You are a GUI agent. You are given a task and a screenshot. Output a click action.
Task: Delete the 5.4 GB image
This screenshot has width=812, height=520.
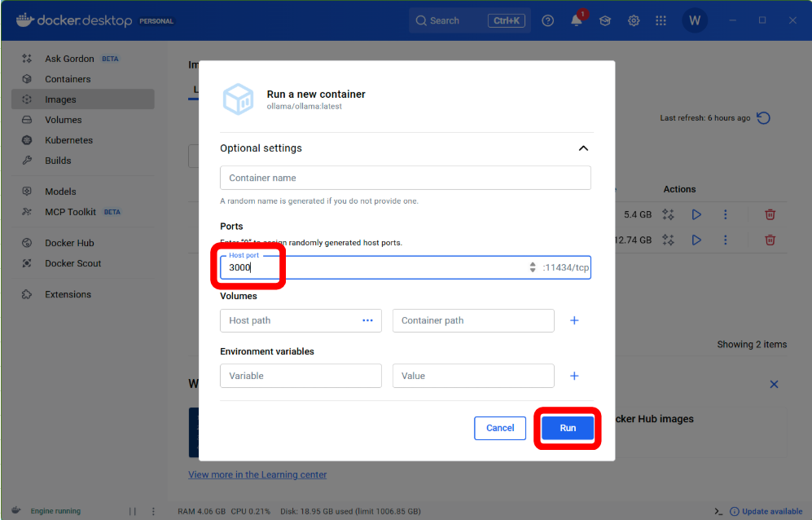(770, 215)
